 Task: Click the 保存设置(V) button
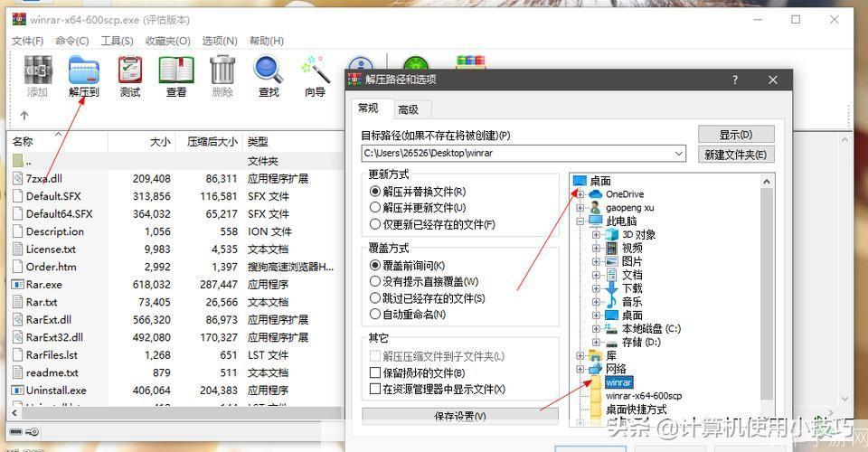tap(460, 416)
